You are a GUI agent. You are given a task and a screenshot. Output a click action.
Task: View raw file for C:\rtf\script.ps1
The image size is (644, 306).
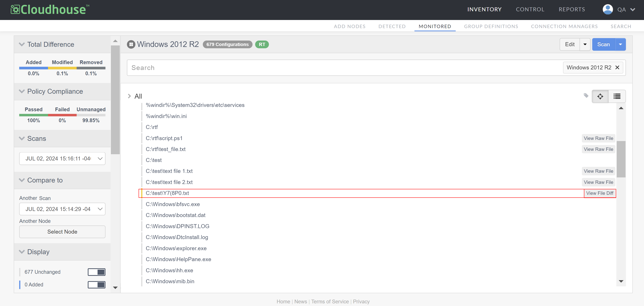(x=598, y=138)
